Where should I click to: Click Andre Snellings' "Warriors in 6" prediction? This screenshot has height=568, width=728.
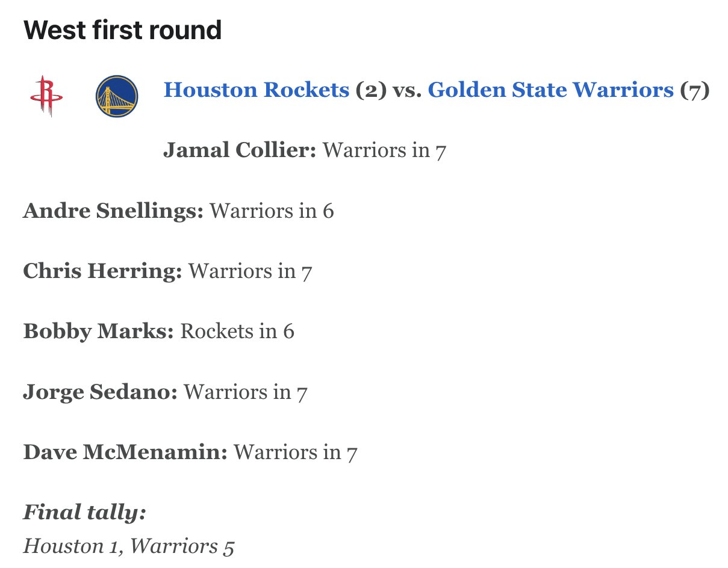coord(272,211)
